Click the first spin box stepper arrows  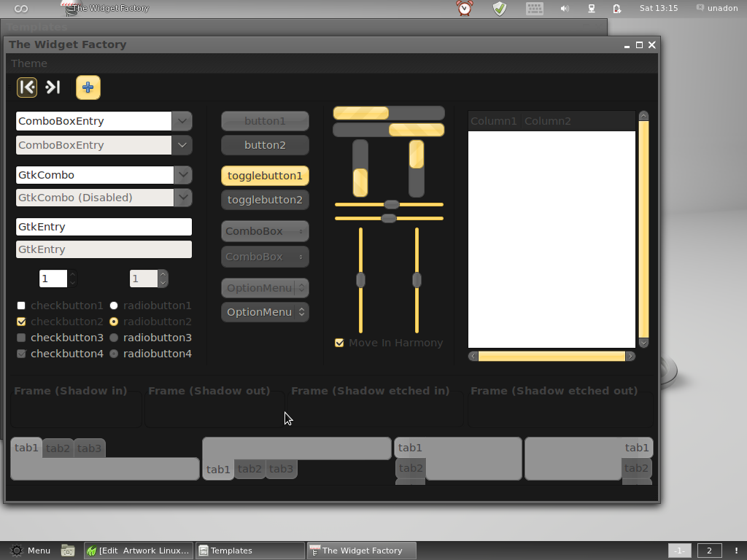(72, 279)
